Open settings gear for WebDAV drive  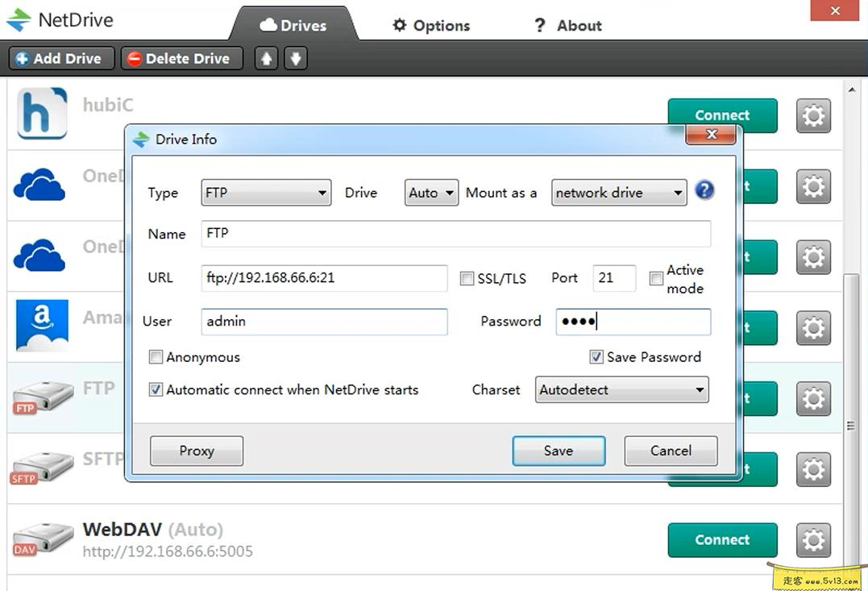[813, 540]
